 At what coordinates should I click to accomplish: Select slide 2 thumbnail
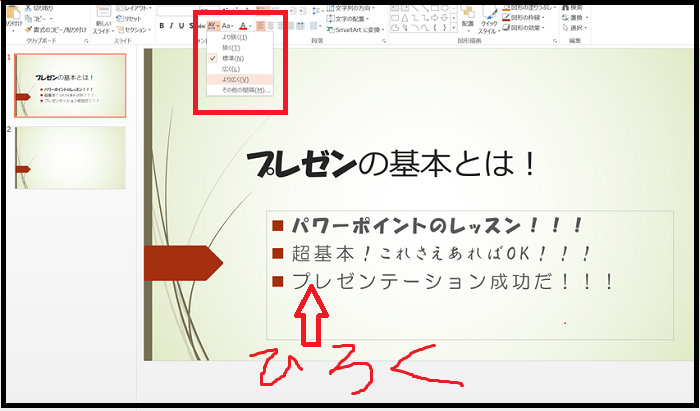click(x=70, y=158)
